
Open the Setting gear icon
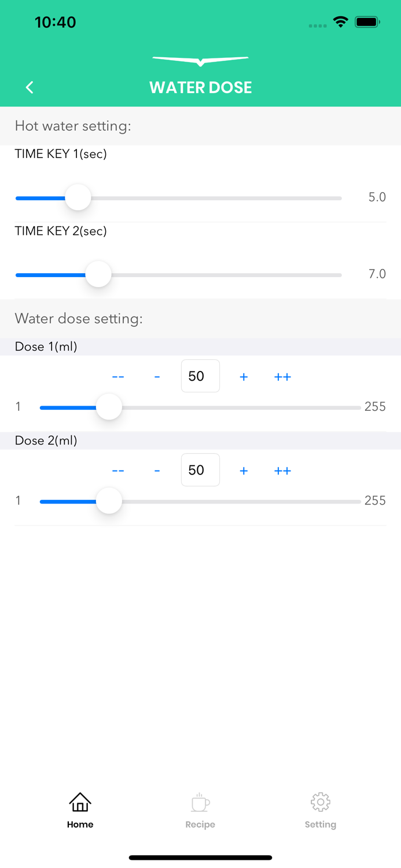point(320,802)
